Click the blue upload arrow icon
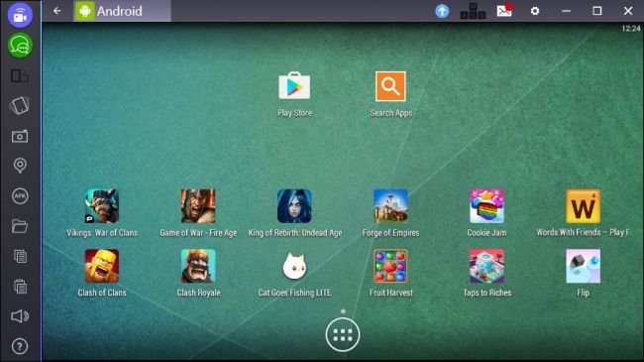 coord(442,11)
